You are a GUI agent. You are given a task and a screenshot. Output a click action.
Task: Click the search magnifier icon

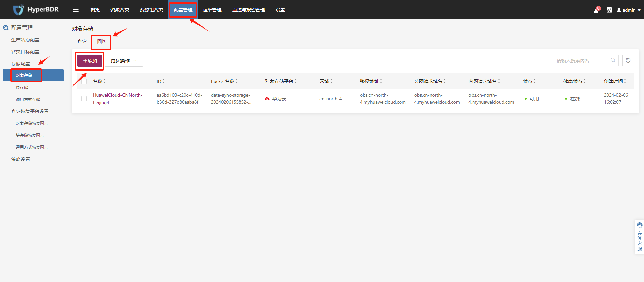613,60
